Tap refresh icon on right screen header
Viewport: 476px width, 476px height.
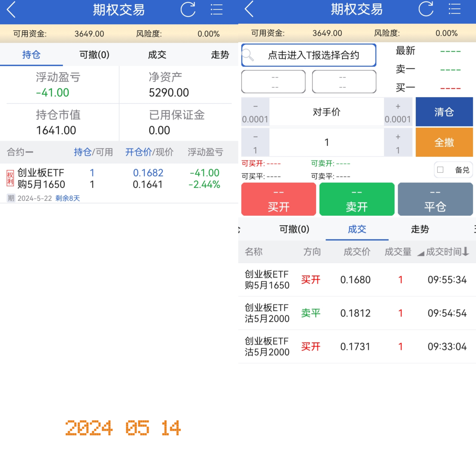click(426, 9)
